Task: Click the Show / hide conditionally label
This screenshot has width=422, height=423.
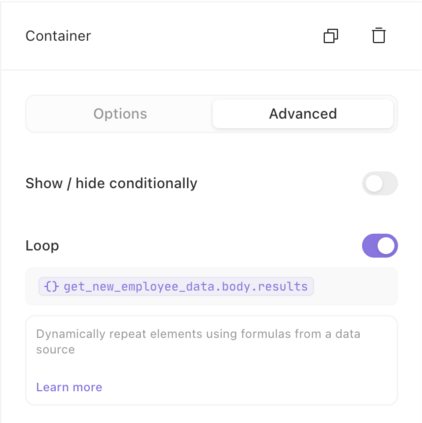Action: [111, 183]
